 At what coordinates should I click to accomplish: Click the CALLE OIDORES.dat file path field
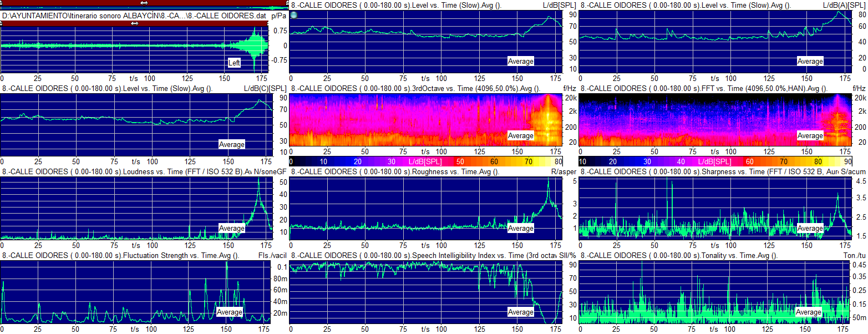click(x=134, y=16)
